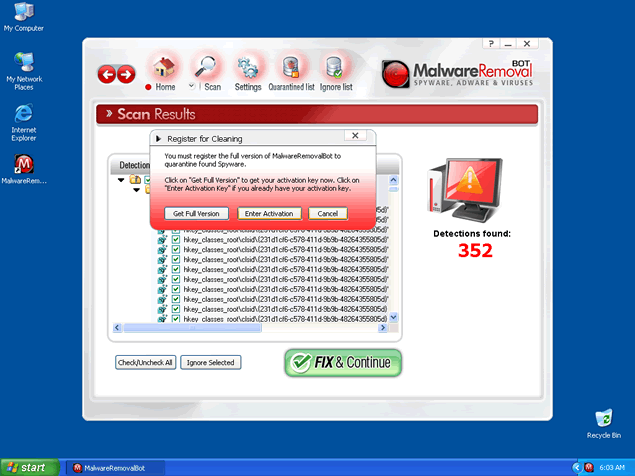Click the red forward arrow button

126,74
